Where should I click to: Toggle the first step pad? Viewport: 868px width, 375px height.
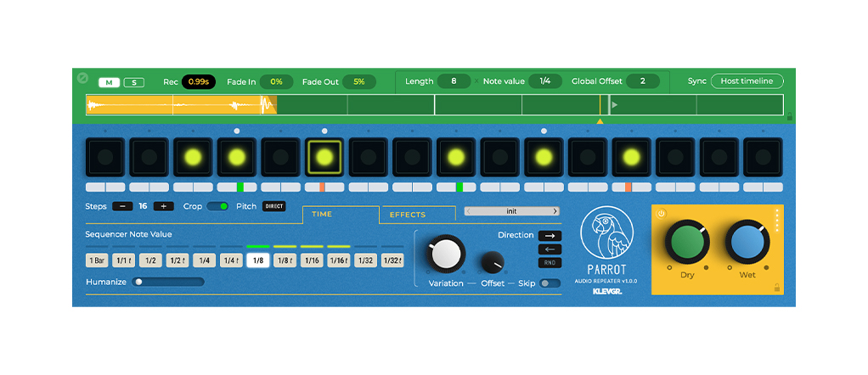click(105, 157)
